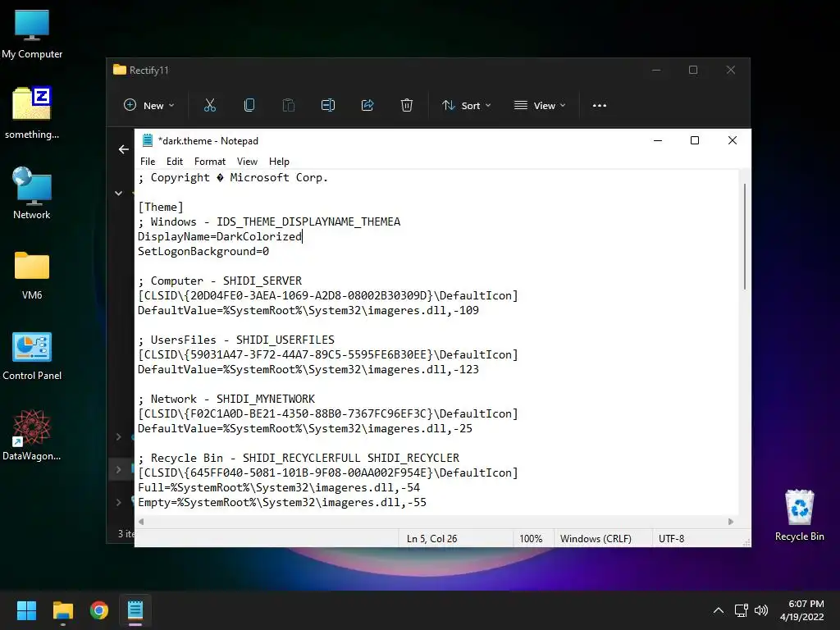Viewport: 840px width, 630px height.
Task: Click the Notepad vertical scrollbar thumb
Action: [745, 236]
